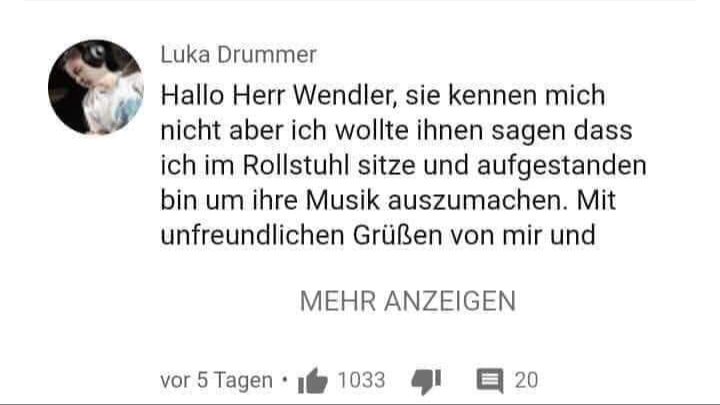720x405 pixels.
Task: Click the line starting 'nicht aber ich'
Action: pyautogui.click(x=396, y=130)
